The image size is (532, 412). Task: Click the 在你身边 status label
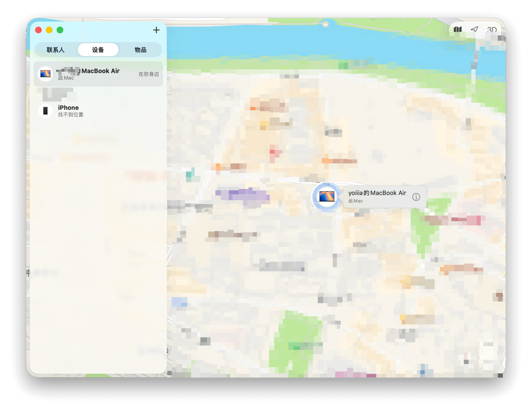(x=149, y=74)
